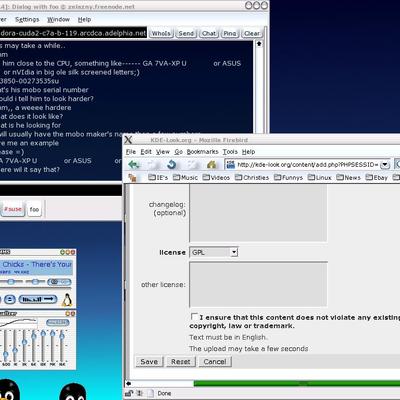Open the Ebay bookmark folder
The image size is (400, 400).
(x=376, y=178)
